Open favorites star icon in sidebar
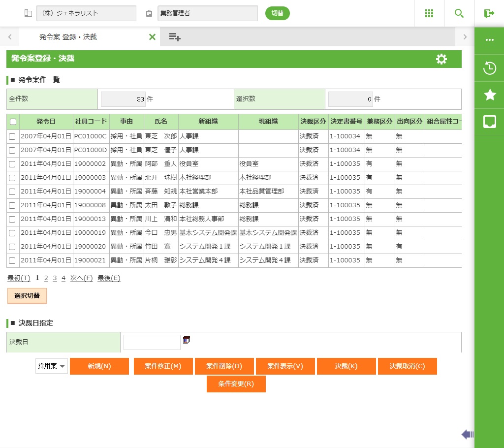Screen dimensions: 504x448 [489, 95]
